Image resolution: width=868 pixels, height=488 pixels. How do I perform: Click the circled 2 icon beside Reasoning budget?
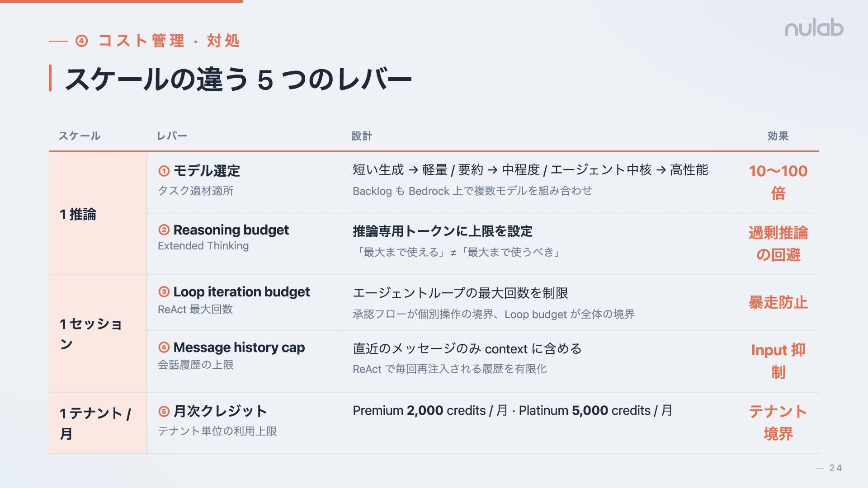[164, 230]
